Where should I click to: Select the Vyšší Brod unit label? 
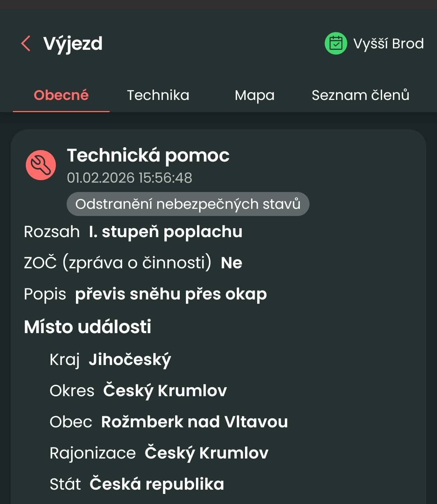388,44
